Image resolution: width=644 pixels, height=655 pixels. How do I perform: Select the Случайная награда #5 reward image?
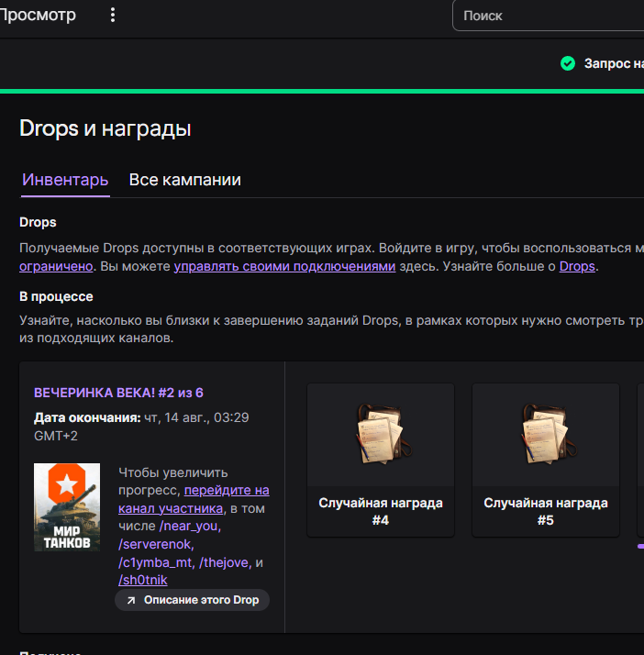tap(546, 434)
